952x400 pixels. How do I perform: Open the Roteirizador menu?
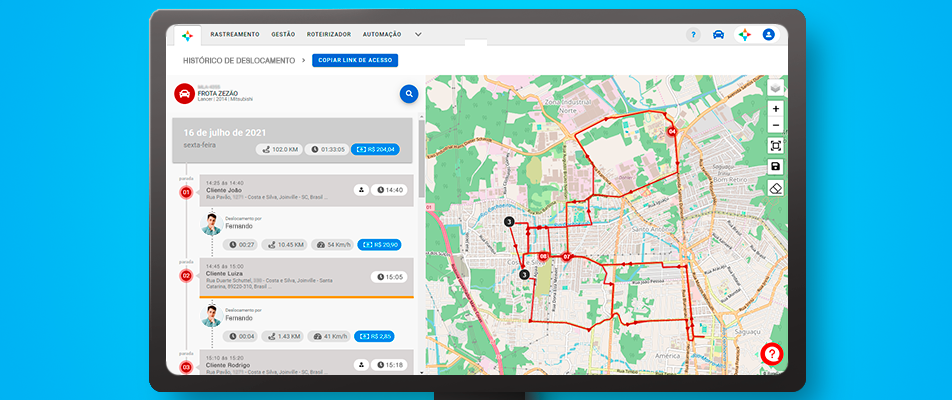click(328, 35)
